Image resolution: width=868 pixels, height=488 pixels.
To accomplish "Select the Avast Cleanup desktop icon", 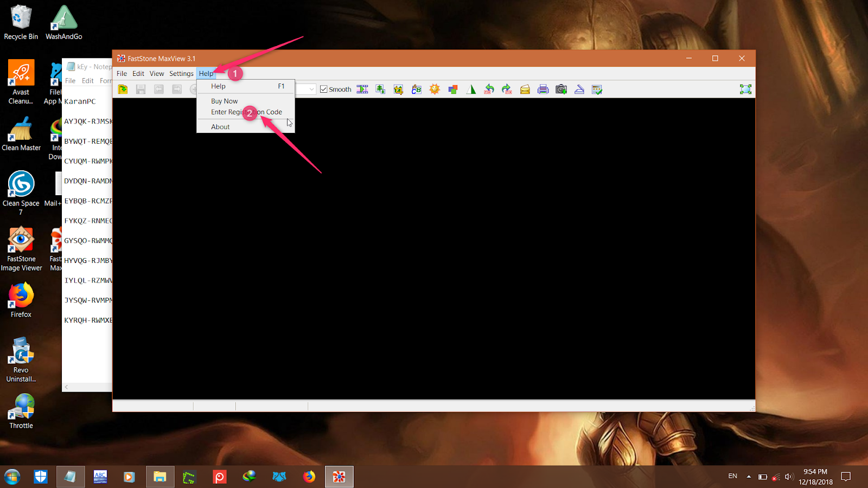I will (x=21, y=82).
